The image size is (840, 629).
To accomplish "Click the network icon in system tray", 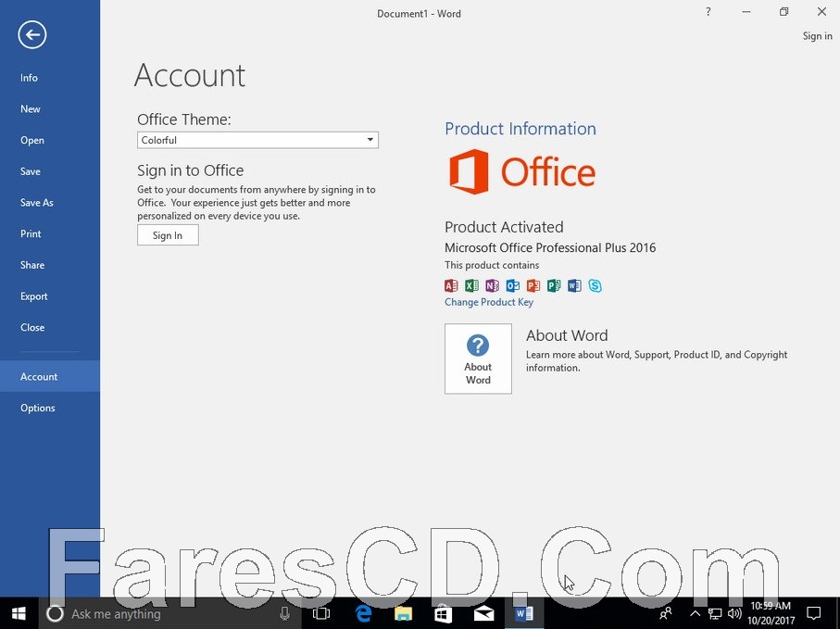I will pyautogui.click(x=715, y=614).
